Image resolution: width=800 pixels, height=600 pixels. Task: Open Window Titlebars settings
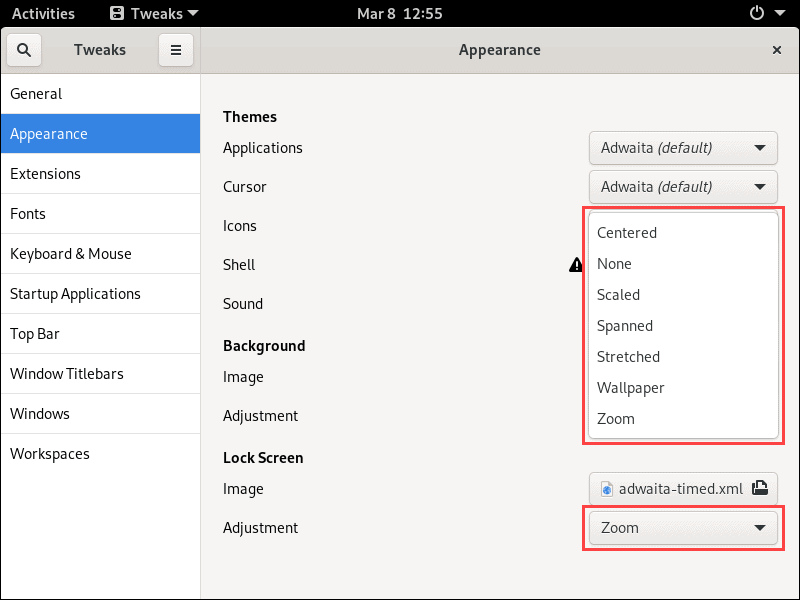pyautogui.click(x=101, y=373)
